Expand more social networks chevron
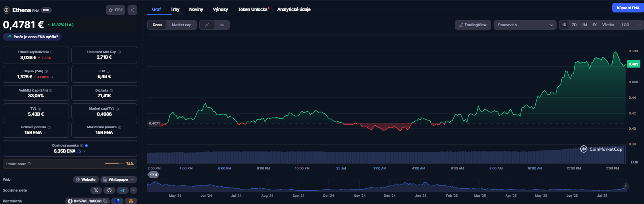644x204 pixels. [x=134, y=190]
